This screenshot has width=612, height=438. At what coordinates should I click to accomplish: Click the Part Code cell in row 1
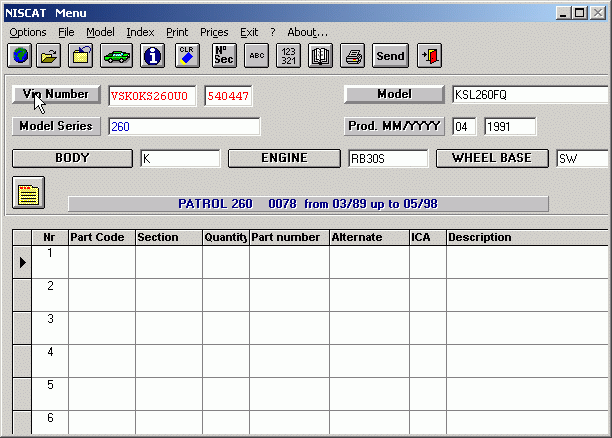coord(102,262)
